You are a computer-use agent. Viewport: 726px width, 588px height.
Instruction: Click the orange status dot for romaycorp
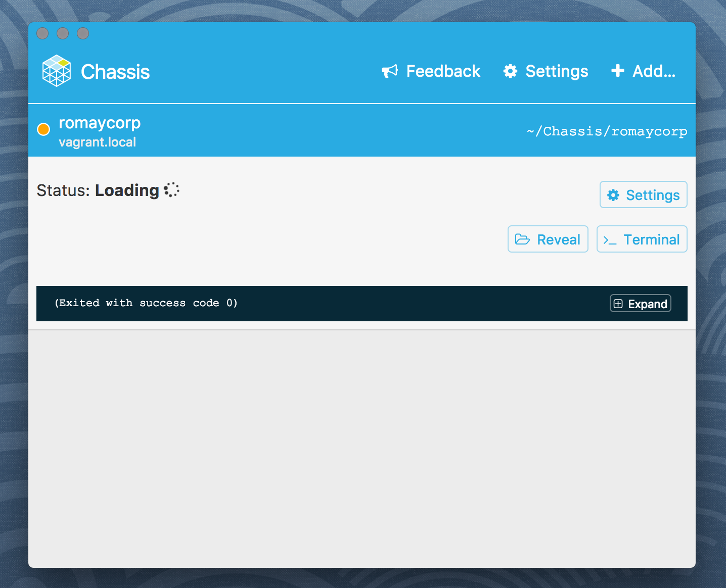coord(43,129)
